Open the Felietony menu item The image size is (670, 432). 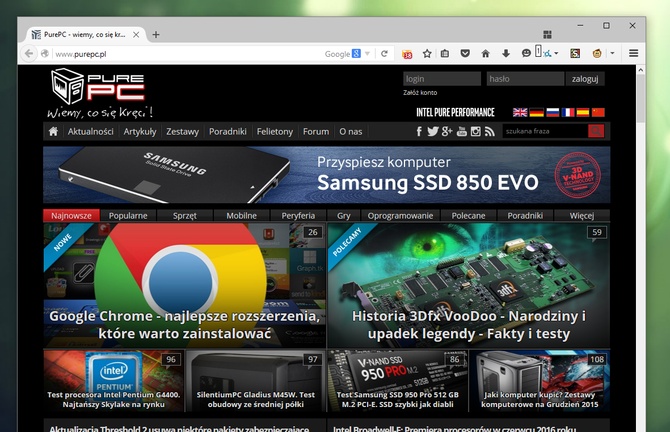[x=275, y=132]
